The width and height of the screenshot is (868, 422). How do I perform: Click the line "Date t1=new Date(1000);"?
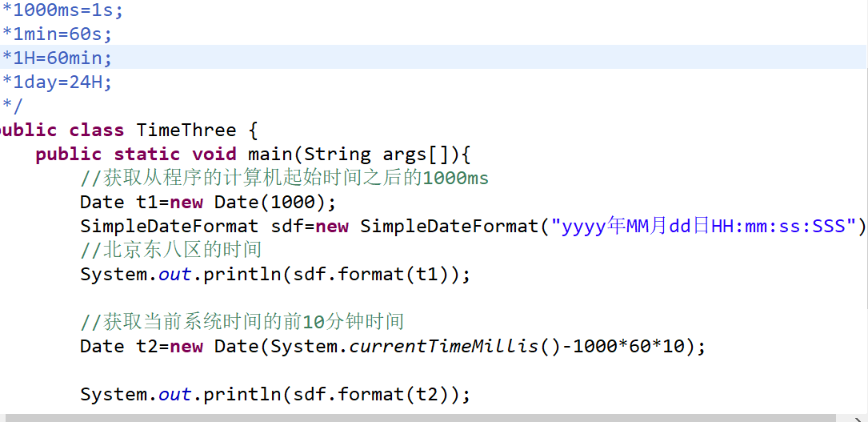(x=208, y=202)
